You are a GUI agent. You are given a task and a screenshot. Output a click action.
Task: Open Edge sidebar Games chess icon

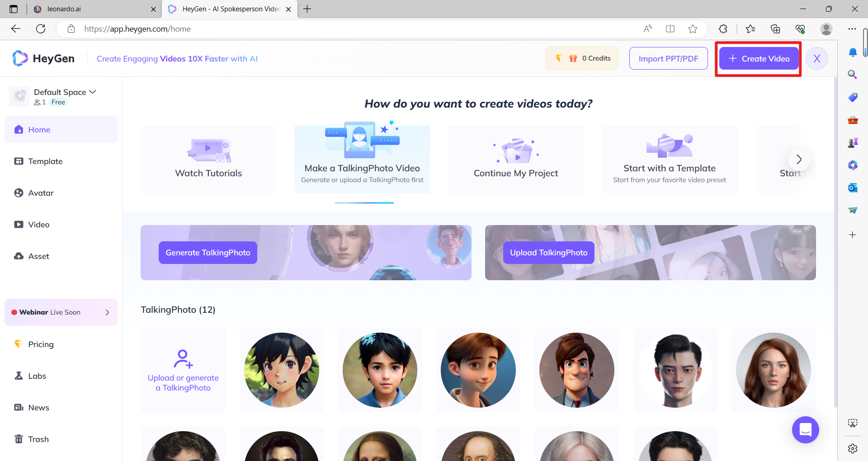(x=853, y=142)
